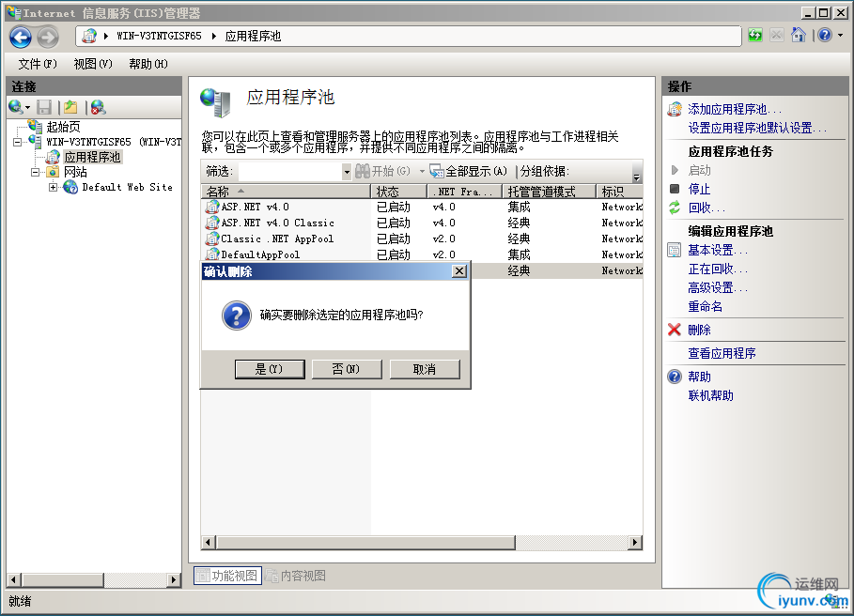
Task: Collapse the 网站 tree node
Action: tap(35, 173)
